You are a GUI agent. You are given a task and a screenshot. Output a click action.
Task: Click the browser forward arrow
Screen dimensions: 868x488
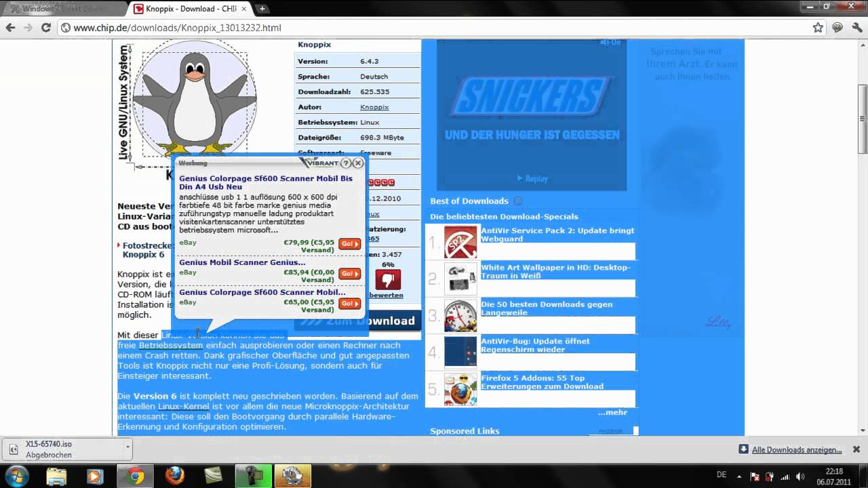(28, 28)
